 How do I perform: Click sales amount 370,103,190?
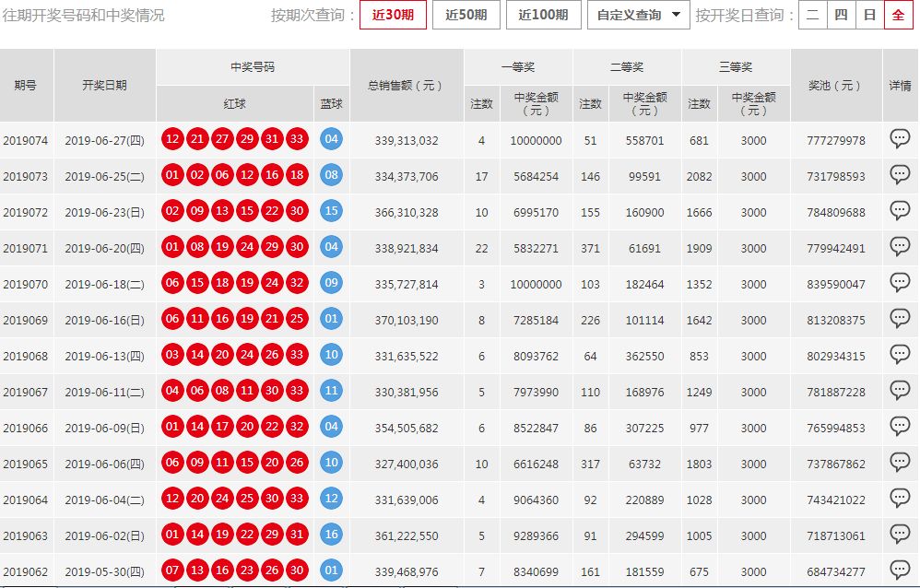[407, 321]
